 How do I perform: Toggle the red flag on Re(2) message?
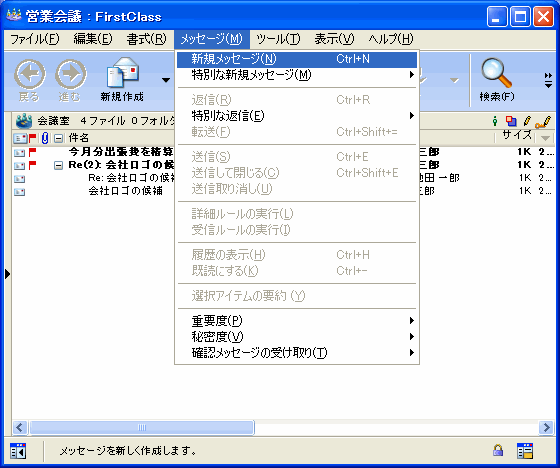click(32, 165)
